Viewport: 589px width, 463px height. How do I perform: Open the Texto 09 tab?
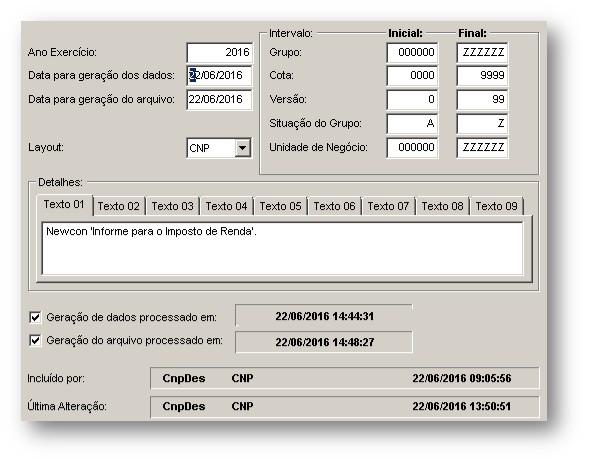pos(497,206)
